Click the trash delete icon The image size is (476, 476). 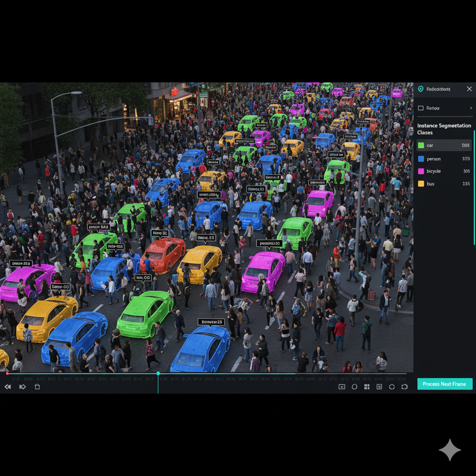(37, 387)
